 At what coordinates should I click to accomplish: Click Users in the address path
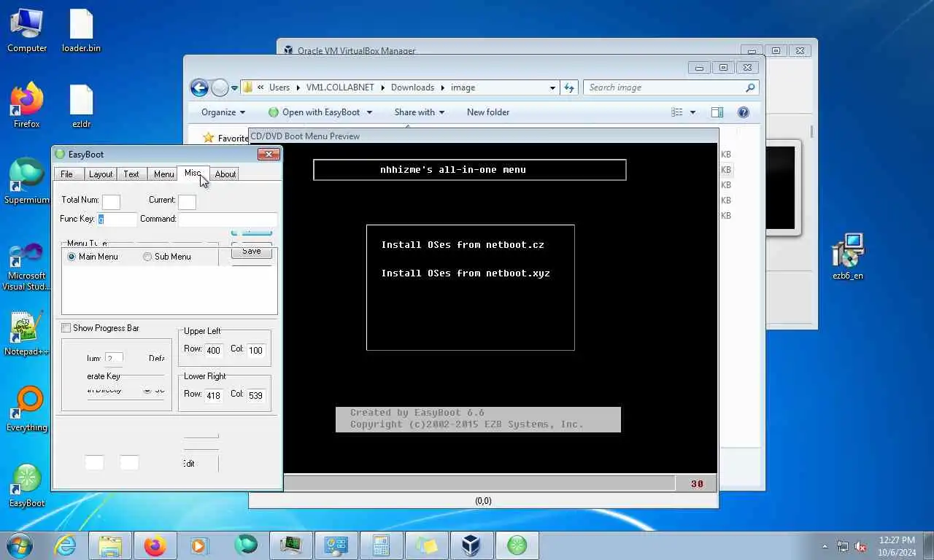279,87
